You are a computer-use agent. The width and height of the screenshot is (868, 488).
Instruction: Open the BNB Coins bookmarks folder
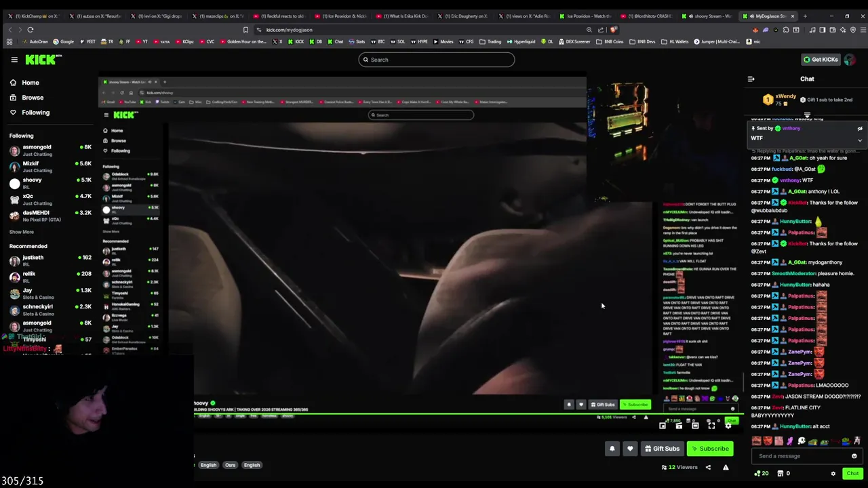(x=610, y=41)
